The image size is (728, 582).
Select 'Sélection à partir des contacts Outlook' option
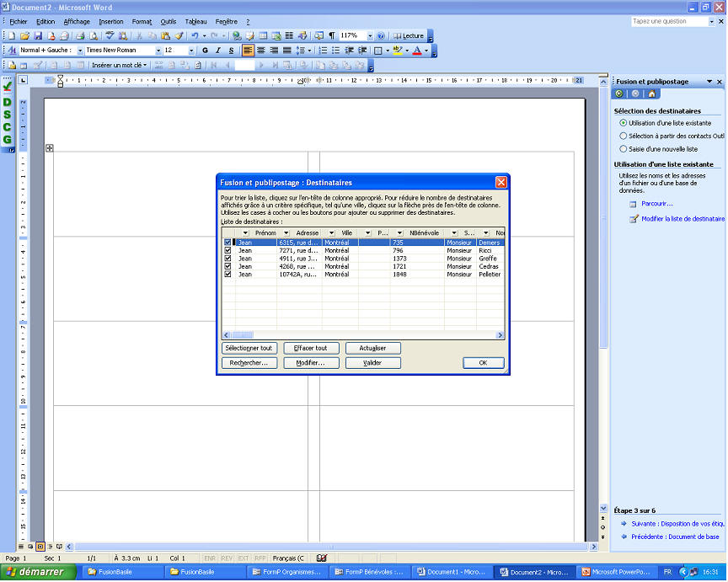pyautogui.click(x=623, y=136)
